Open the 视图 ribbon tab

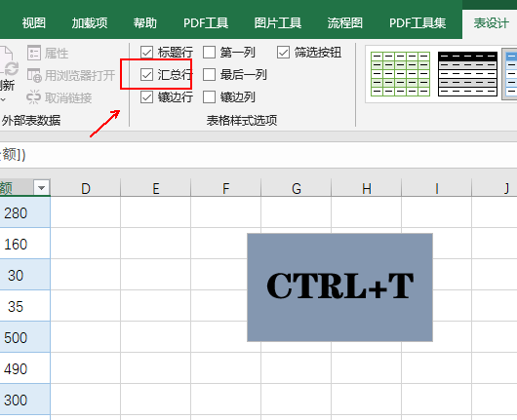pyautogui.click(x=33, y=23)
